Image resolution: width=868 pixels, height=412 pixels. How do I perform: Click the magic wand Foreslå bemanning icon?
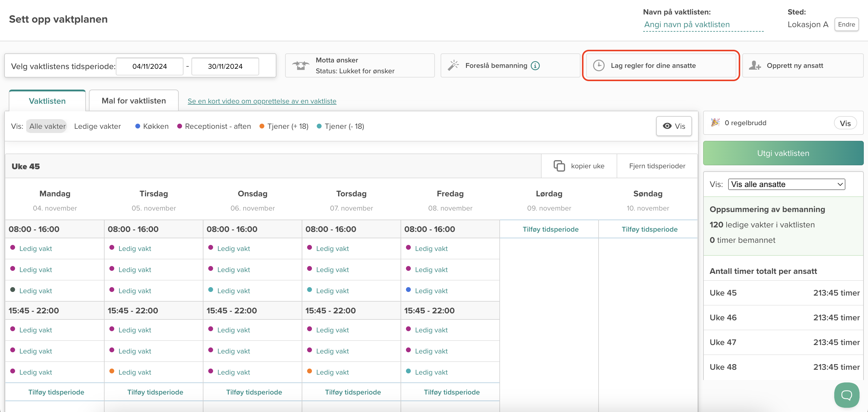453,65
